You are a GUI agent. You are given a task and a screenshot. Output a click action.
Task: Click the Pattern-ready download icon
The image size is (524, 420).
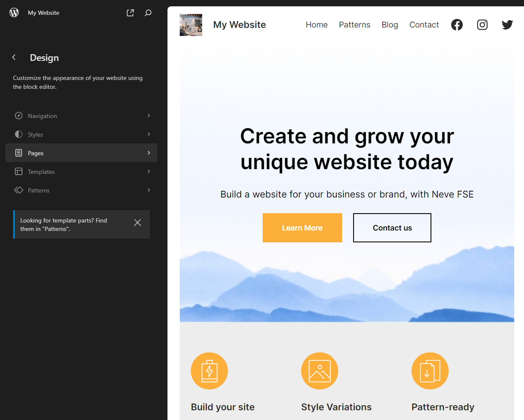coord(430,371)
